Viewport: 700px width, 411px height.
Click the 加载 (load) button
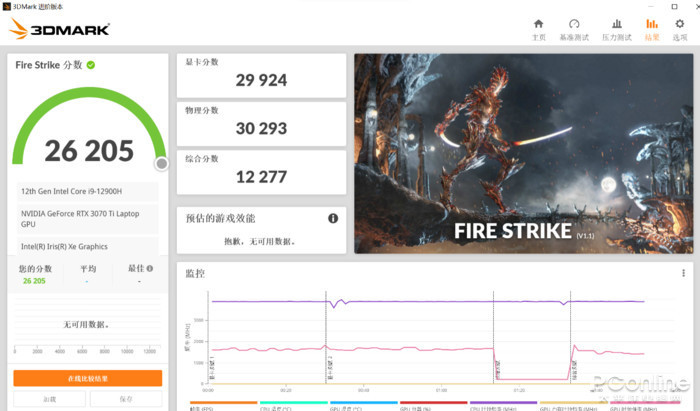tap(50, 399)
